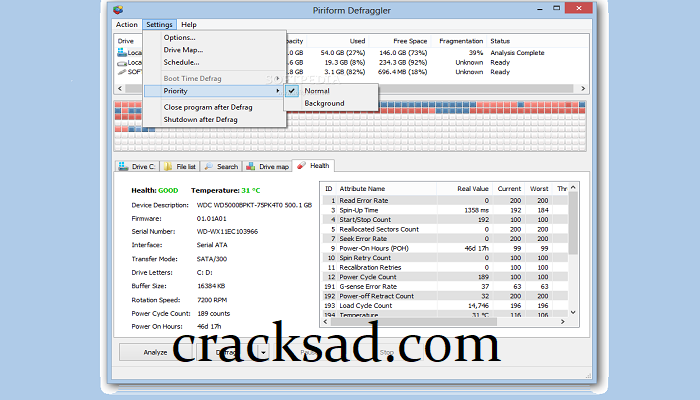Click the Analyze button
The height and width of the screenshot is (400, 700).
tap(155, 352)
